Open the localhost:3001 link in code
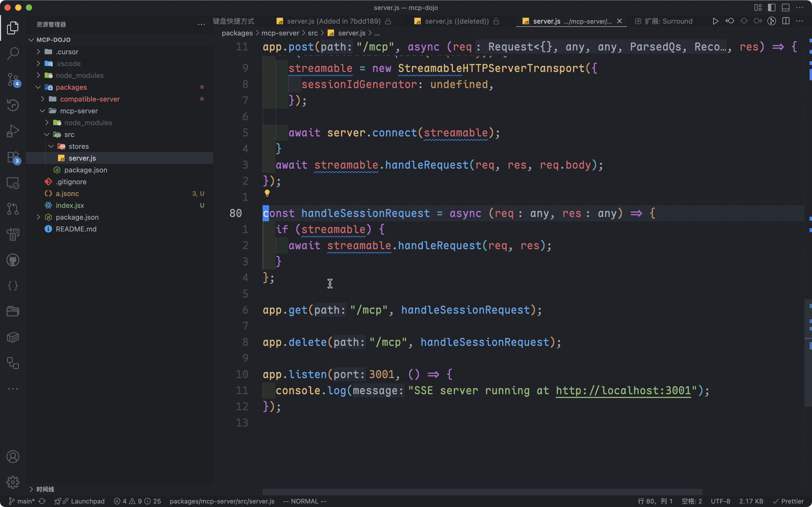This screenshot has width=812, height=507. tap(623, 391)
